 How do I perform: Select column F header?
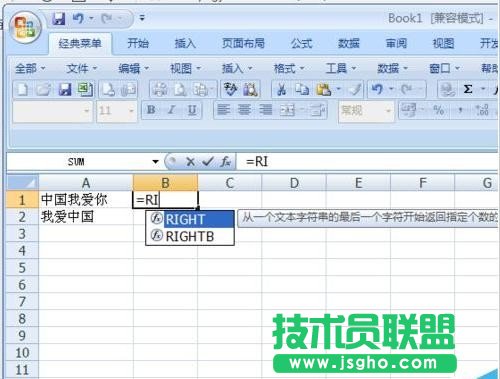click(x=422, y=183)
